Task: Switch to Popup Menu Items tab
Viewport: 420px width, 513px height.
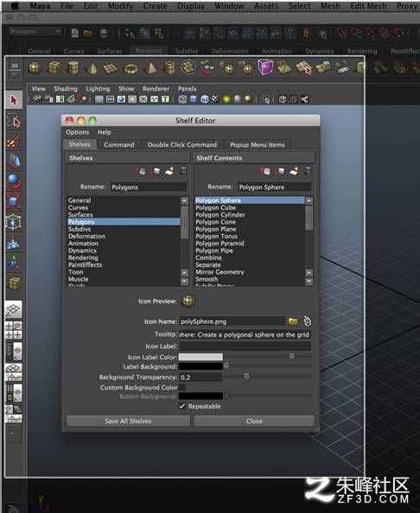Action: click(258, 144)
